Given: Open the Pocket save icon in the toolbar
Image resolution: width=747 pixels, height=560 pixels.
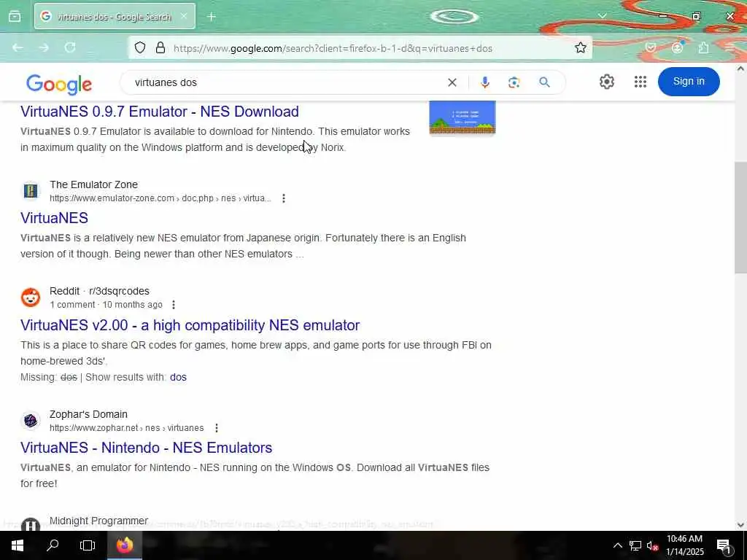Looking at the screenshot, I should click(x=651, y=47).
